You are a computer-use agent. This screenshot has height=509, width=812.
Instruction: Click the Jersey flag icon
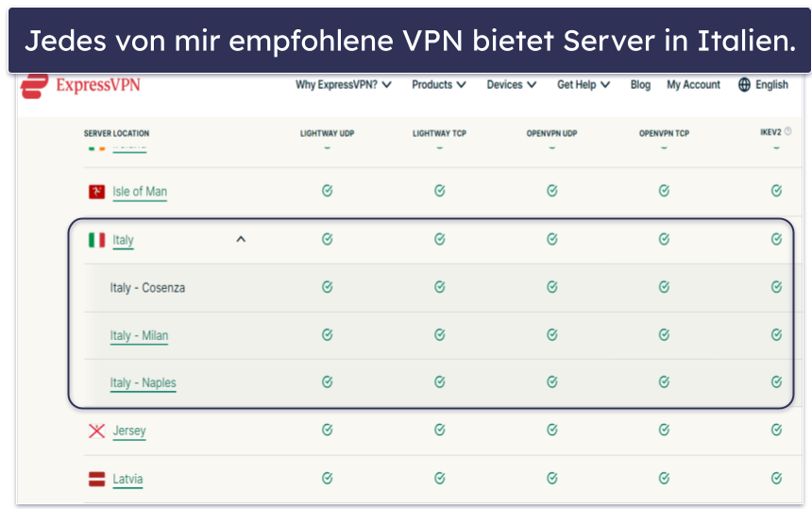click(x=97, y=431)
